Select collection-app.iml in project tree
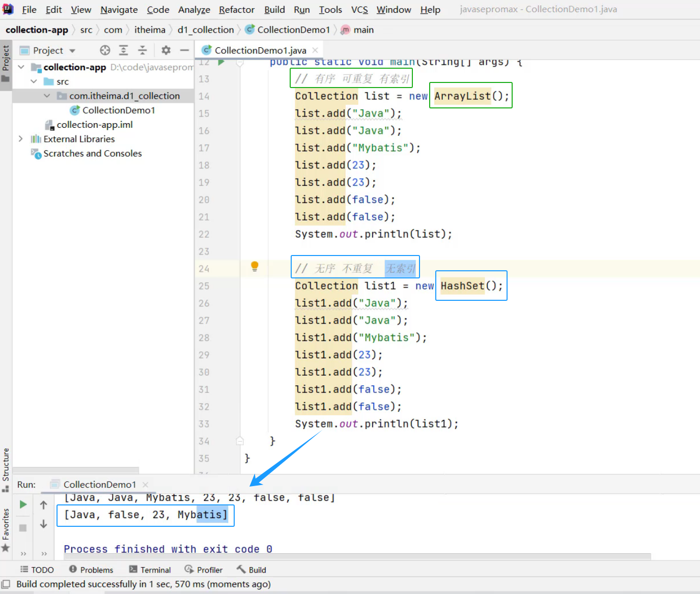The height and width of the screenshot is (594, 700). [x=95, y=125]
